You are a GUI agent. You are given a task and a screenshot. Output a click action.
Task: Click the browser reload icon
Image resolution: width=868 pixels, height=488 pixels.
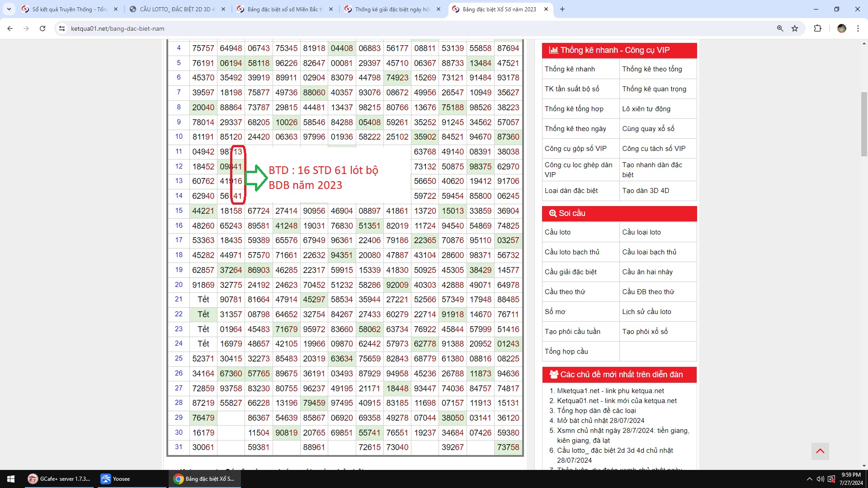(42, 28)
